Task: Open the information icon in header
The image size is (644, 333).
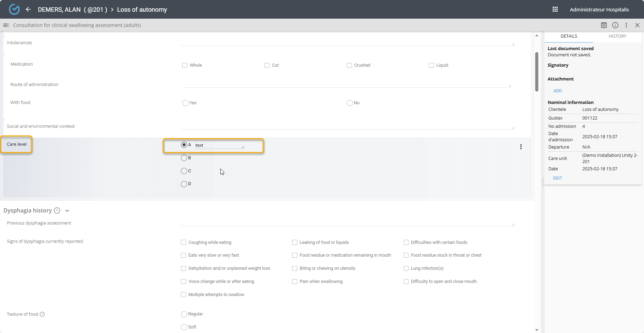Action: click(615, 25)
